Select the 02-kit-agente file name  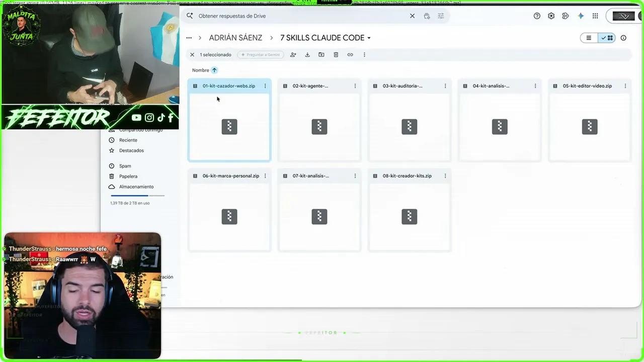click(310, 86)
